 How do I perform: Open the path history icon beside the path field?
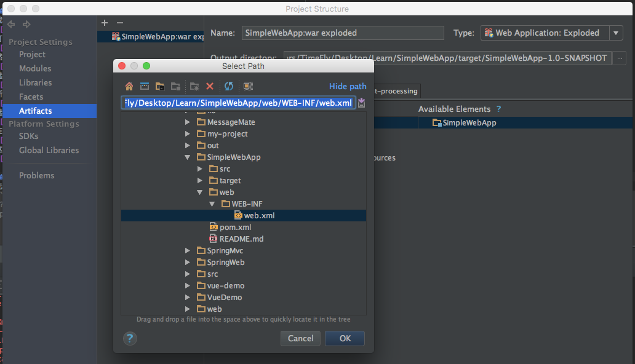point(362,103)
